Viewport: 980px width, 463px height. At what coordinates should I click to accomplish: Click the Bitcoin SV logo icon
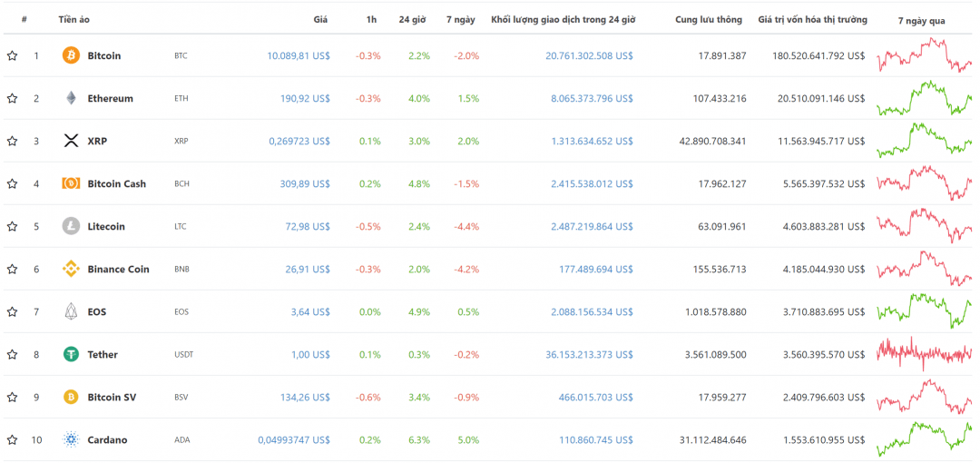tap(72, 397)
